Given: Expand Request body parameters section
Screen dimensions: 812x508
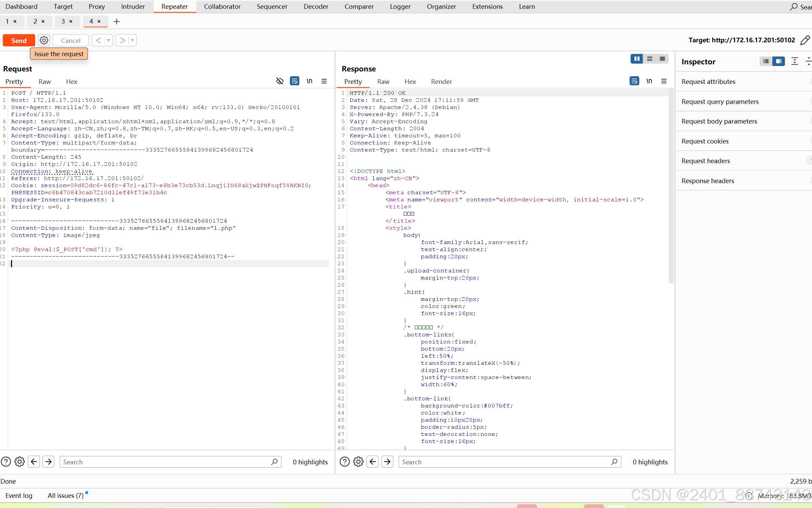Looking at the screenshot, I should (719, 121).
